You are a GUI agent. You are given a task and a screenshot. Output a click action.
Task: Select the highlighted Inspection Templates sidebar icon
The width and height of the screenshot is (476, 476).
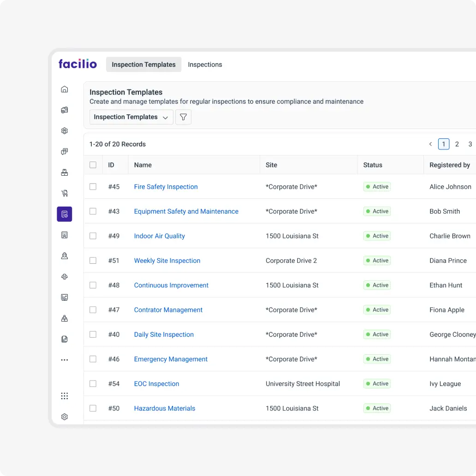(x=65, y=214)
